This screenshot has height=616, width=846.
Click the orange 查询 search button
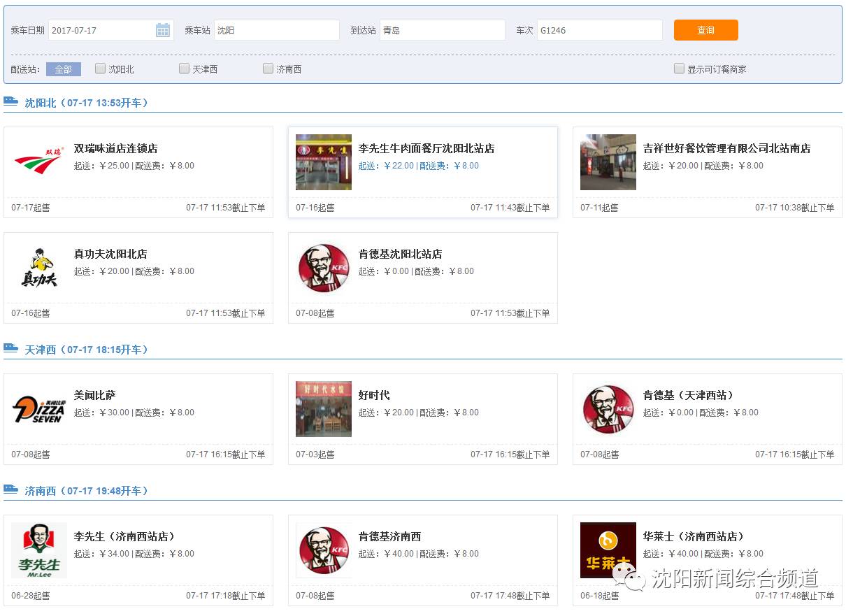(x=705, y=30)
